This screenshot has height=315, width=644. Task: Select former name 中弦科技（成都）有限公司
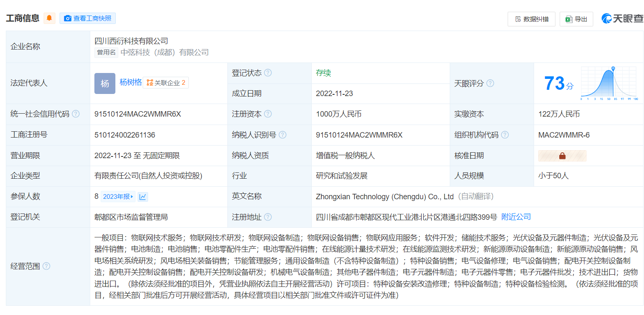(164, 52)
